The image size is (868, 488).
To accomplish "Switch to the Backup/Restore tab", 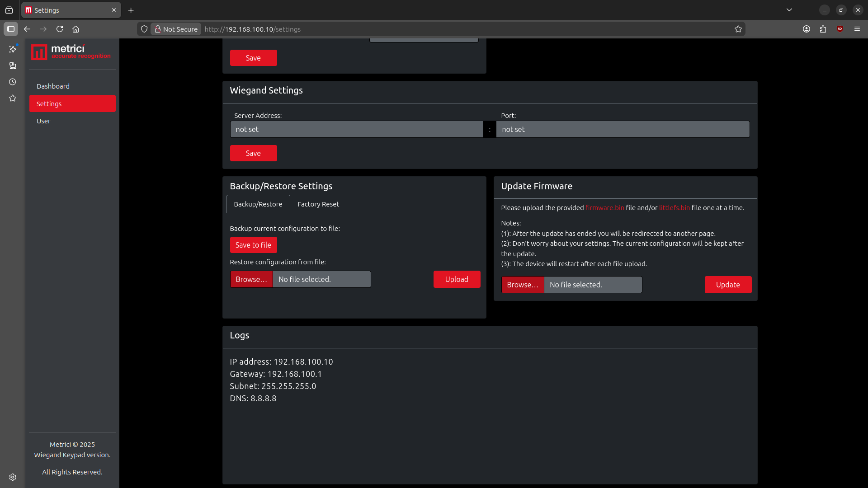I will click(x=258, y=204).
